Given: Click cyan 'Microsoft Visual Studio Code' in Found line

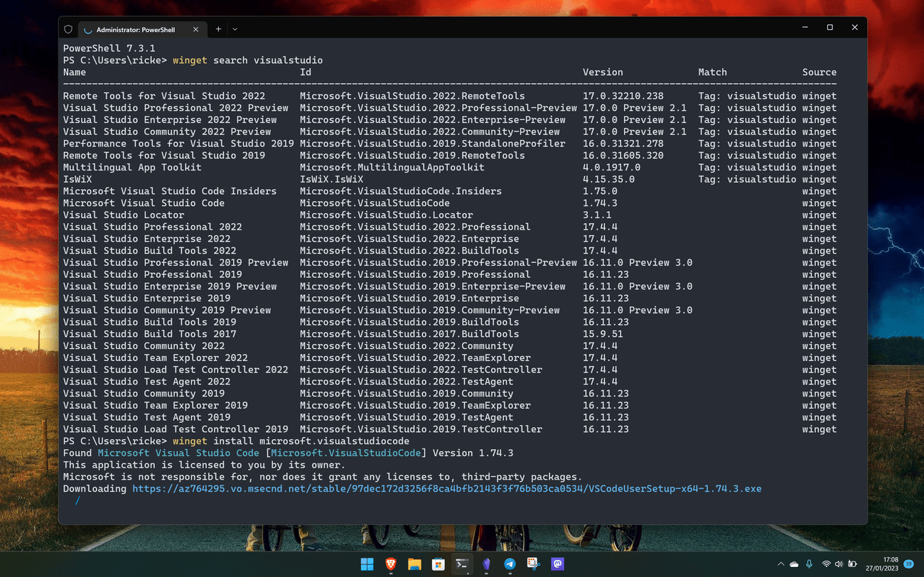Looking at the screenshot, I should coord(178,453).
